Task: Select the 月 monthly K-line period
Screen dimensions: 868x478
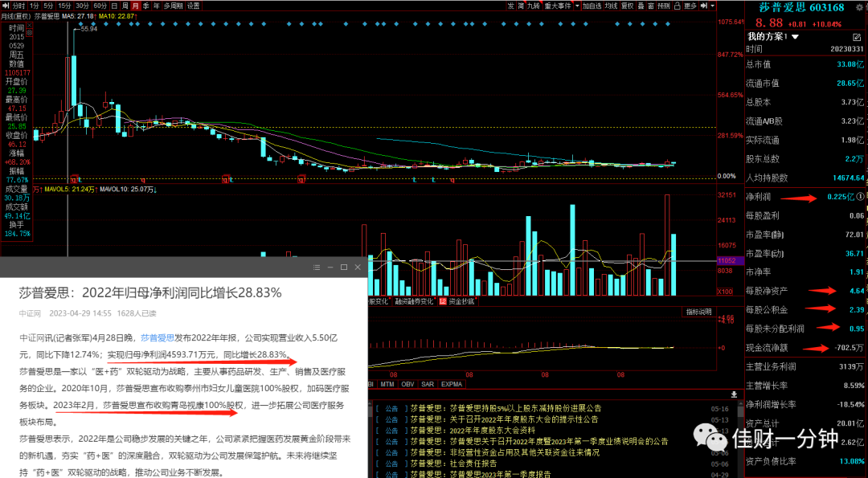Action: 135,6
